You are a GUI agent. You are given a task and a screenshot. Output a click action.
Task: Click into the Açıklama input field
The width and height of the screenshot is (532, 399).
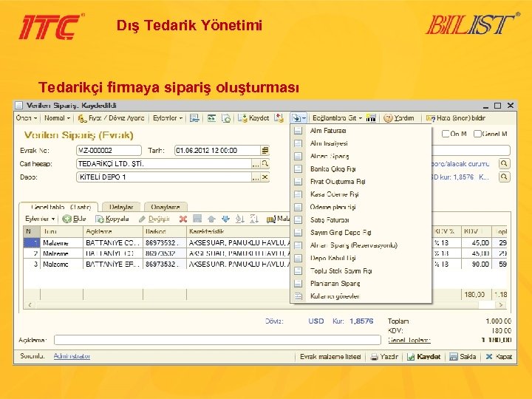tap(217, 340)
